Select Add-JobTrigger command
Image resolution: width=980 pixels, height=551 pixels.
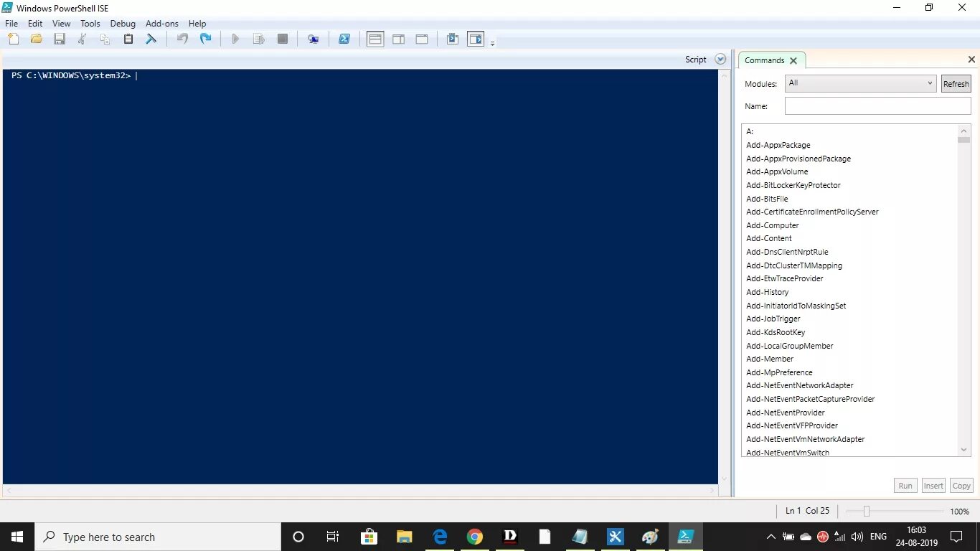click(x=773, y=319)
